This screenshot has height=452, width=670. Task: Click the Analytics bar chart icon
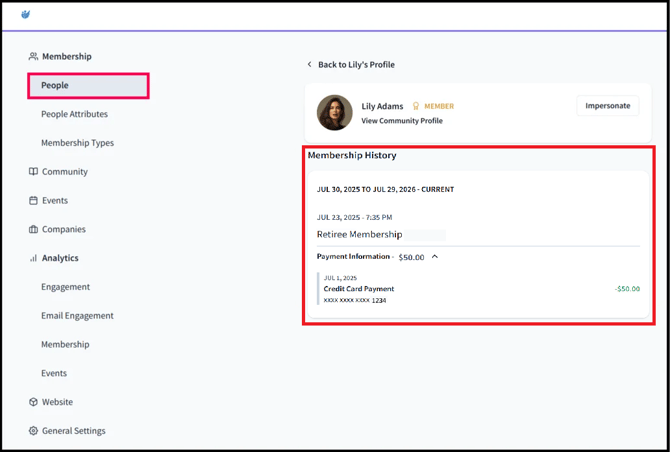tap(33, 258)
